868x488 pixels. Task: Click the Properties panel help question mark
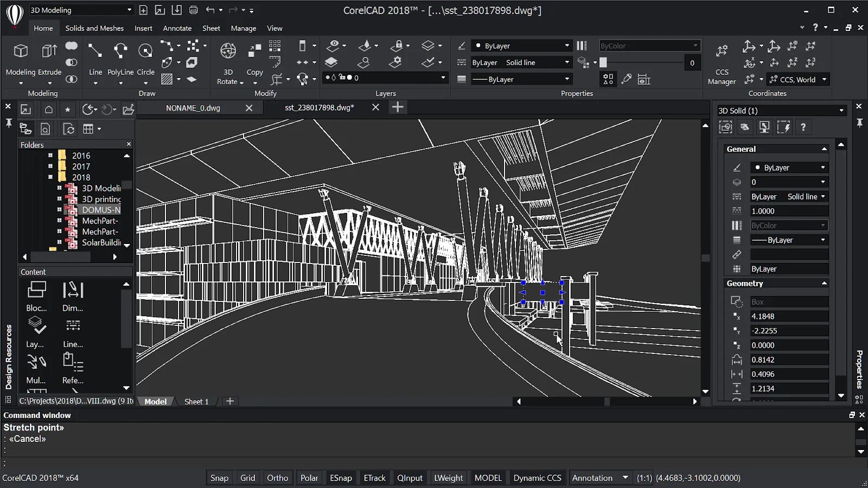(x=803, y=127)
